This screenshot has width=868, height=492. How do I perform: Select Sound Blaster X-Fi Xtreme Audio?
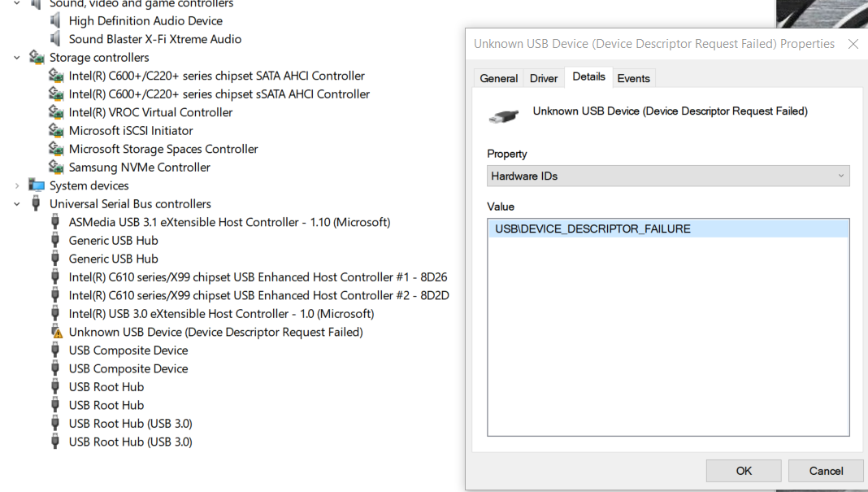[155, 39]
